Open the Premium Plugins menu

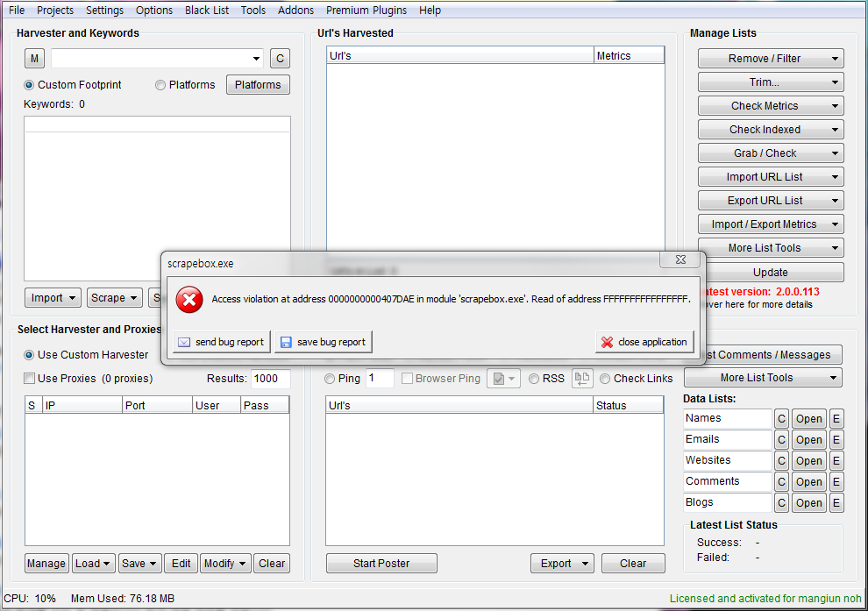click(366, 10)
